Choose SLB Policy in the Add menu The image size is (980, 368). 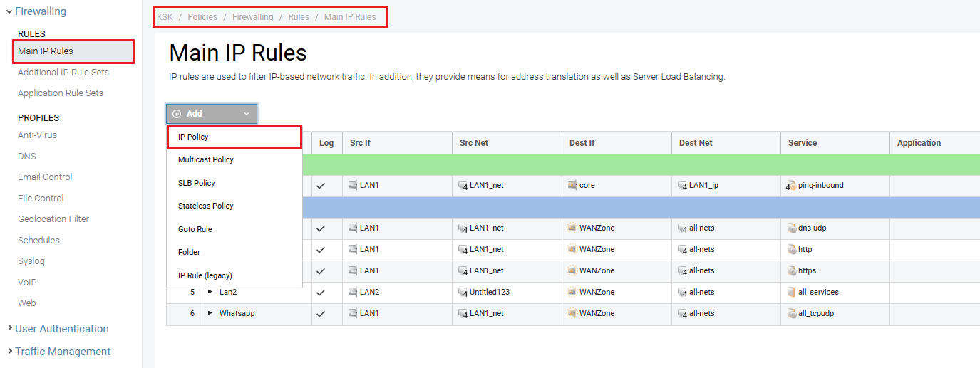[197, 183]
